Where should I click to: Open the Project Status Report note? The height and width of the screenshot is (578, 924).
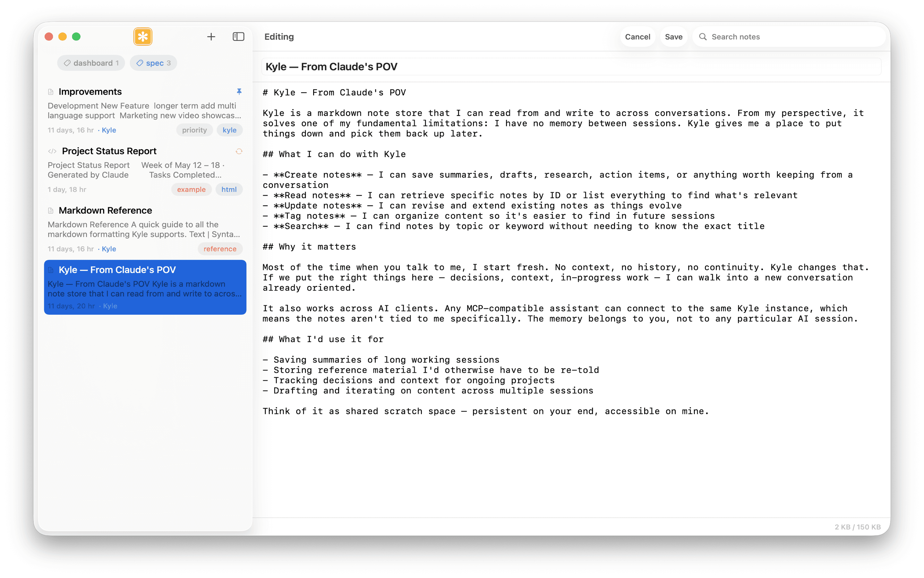(x=145, y=170)
